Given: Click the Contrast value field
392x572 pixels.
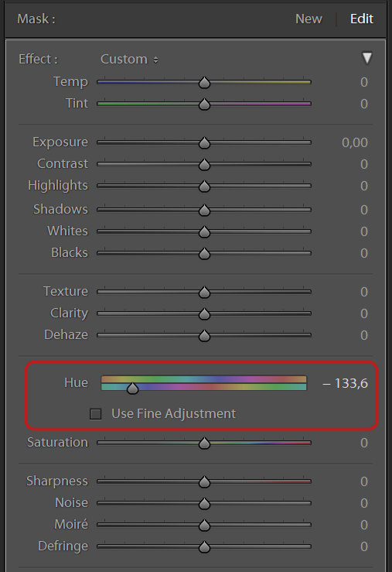Looking at the screenshot, I should 363,164.
